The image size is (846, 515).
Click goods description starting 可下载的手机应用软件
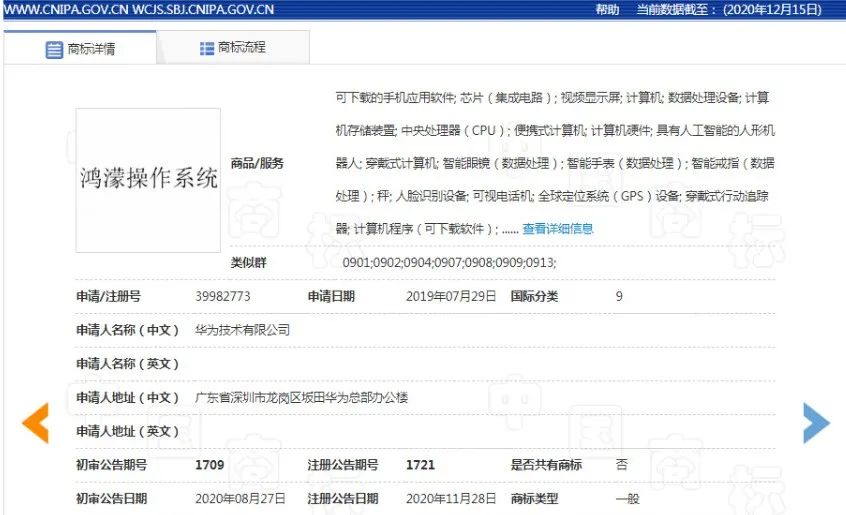point(555,163)
